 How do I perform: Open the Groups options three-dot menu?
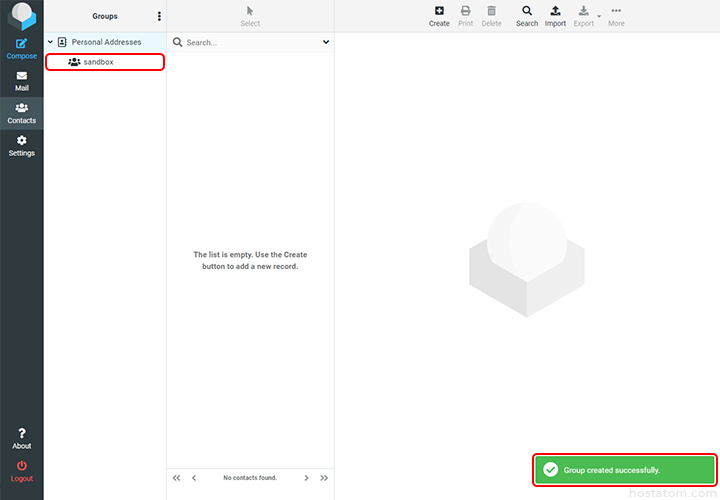coord(159,16)
